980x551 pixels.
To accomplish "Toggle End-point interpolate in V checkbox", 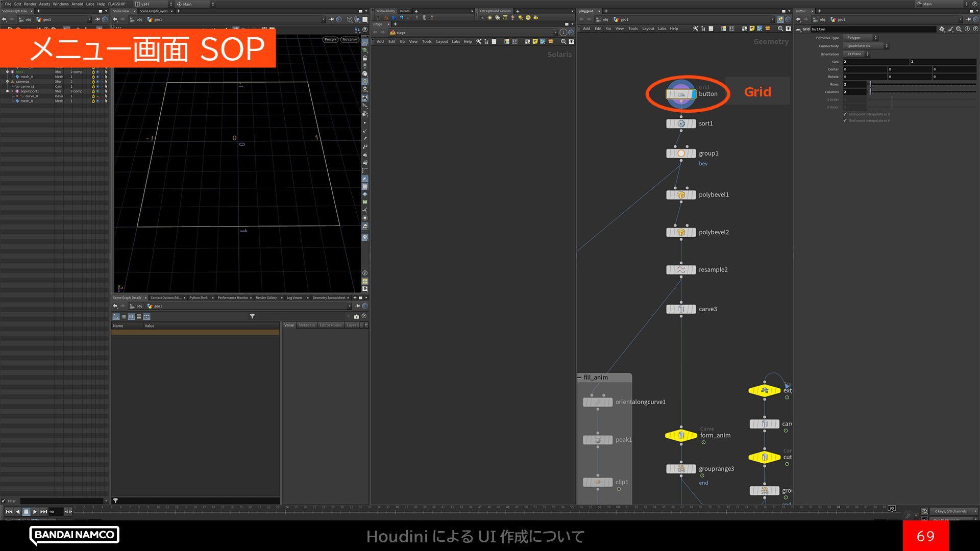I will click(845, 120).
